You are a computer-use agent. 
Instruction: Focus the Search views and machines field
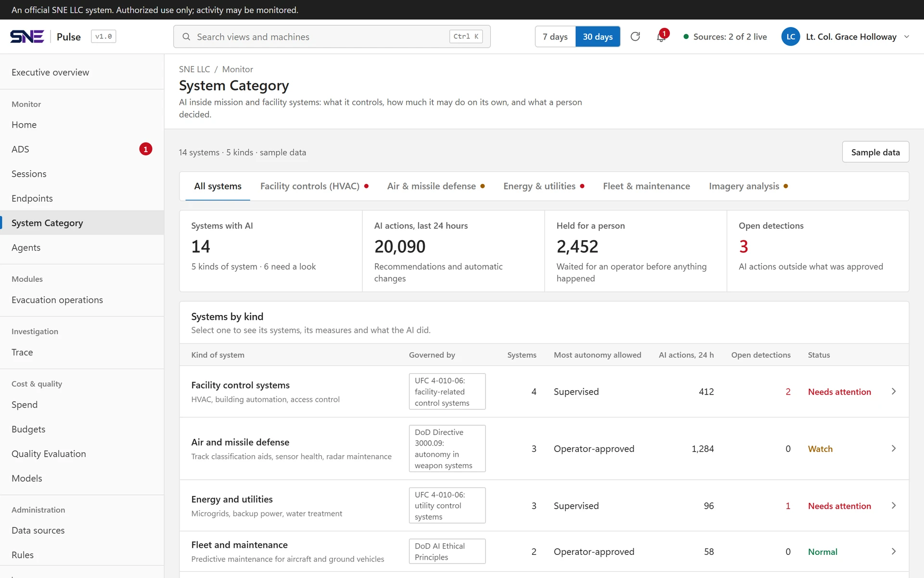pos(332,37)
